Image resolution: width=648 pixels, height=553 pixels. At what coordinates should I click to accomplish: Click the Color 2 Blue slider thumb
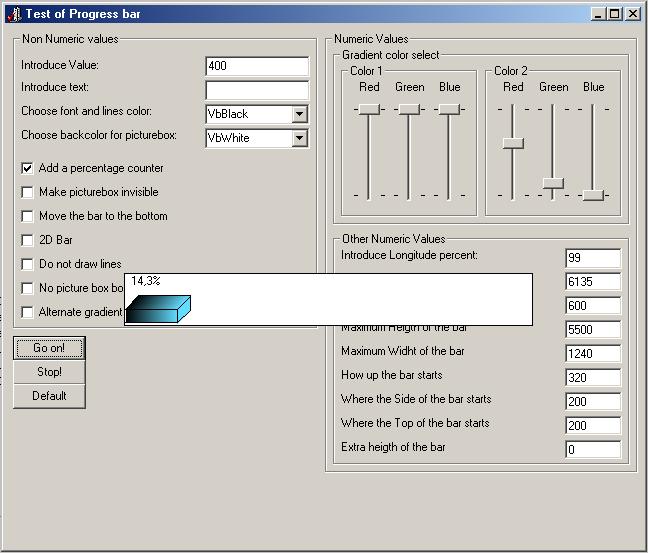click(x=593, y=194)
